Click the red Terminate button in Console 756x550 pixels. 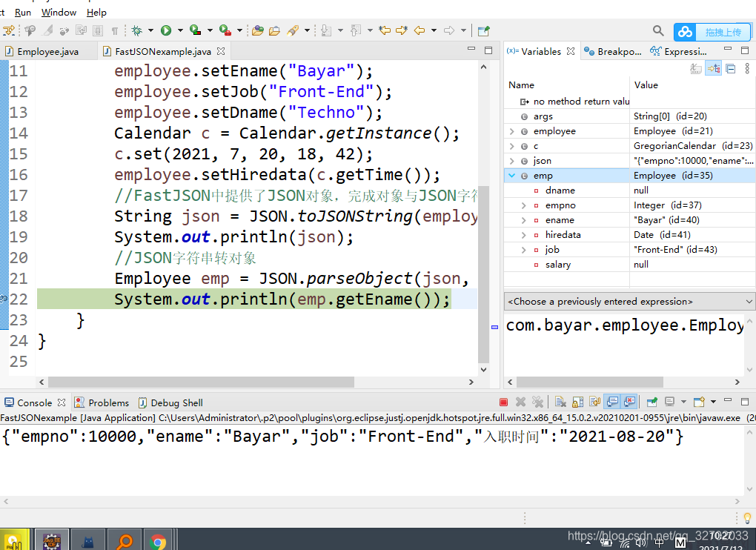point(503,402)
